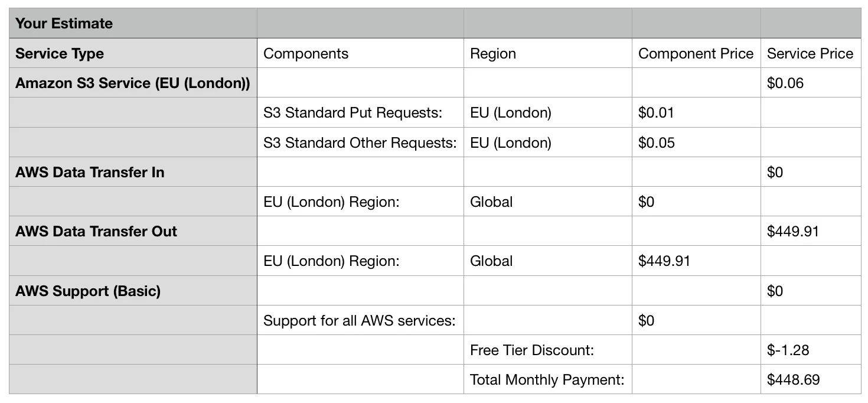
Task: Click the "Total Monthly Payment:" label cell
Action: 547,380
